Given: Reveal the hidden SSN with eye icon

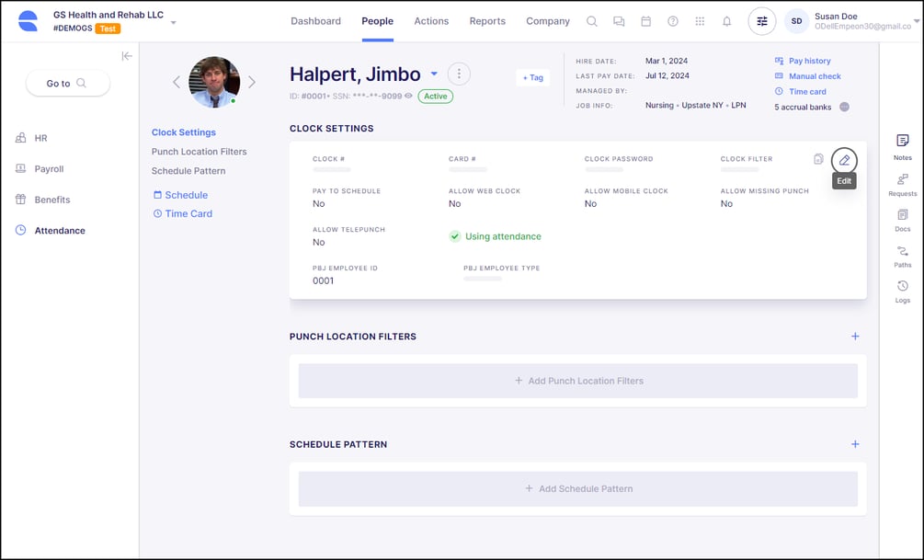Looking at the screenshot, I should pos(409,96).
